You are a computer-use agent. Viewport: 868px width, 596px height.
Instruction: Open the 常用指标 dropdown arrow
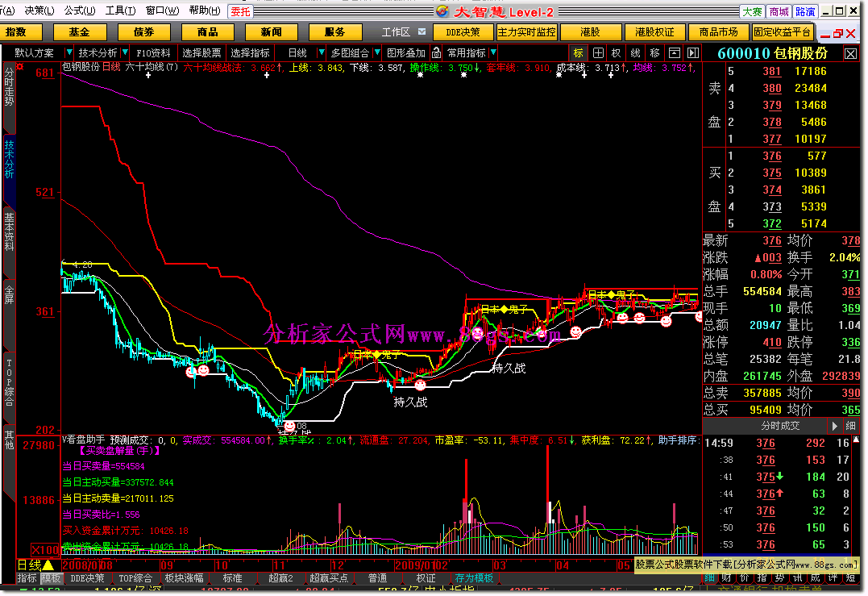493,52
